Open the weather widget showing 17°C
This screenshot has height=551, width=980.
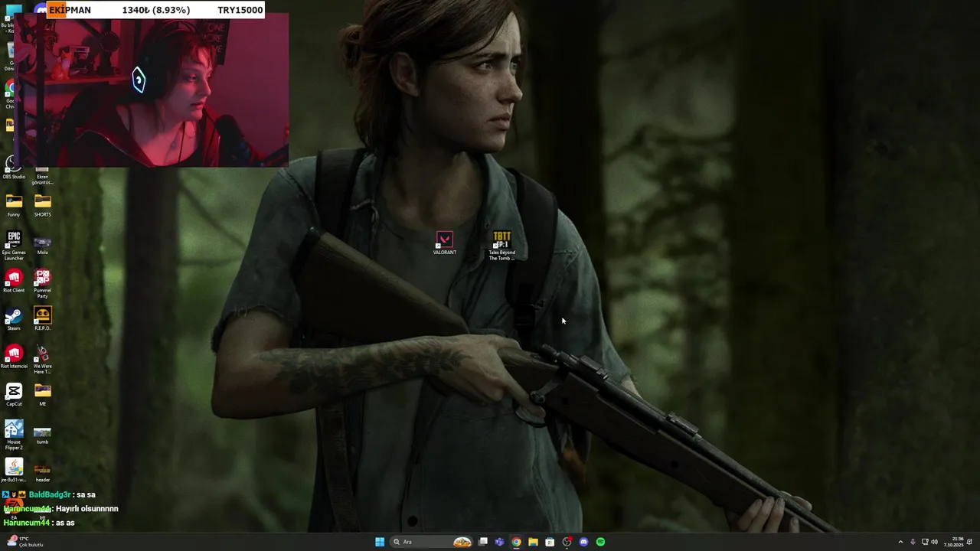(x=24, y=542)
